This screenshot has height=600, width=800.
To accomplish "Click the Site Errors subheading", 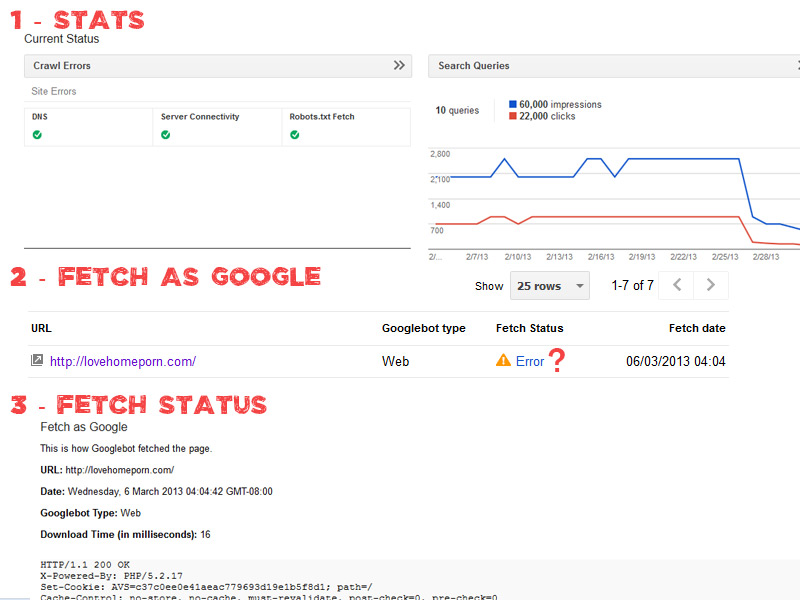I will [54, 91].
